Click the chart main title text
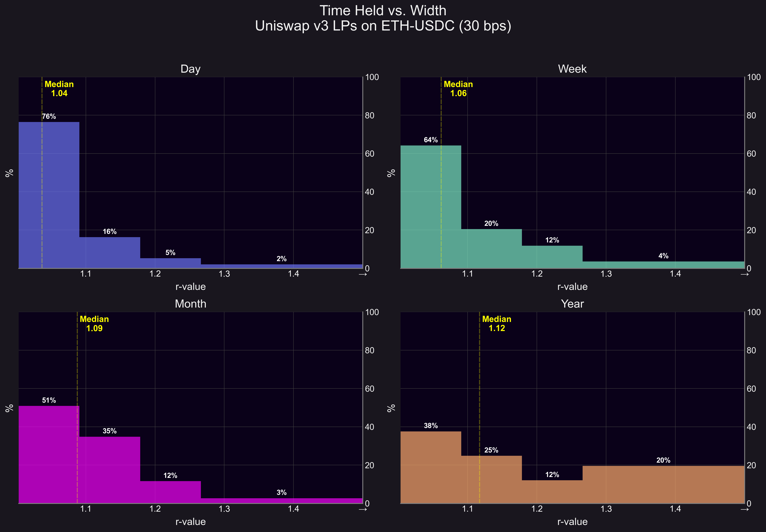766x532 pixels. (383, 18)
